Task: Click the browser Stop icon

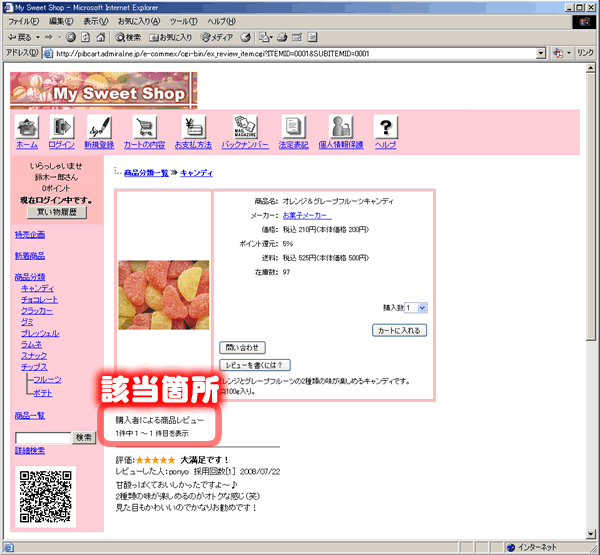Action: point(71,37)
